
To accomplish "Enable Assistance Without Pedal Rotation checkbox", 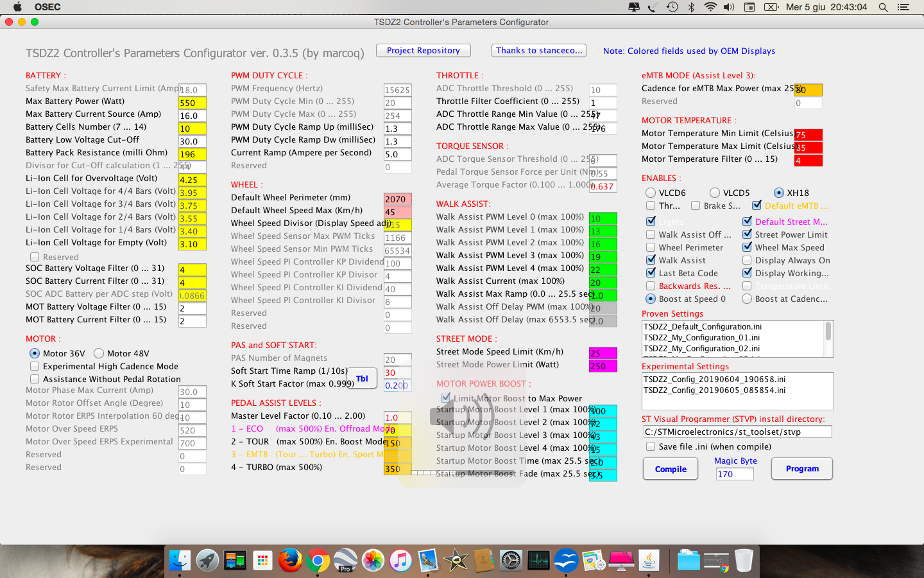I will pos(35,379).
